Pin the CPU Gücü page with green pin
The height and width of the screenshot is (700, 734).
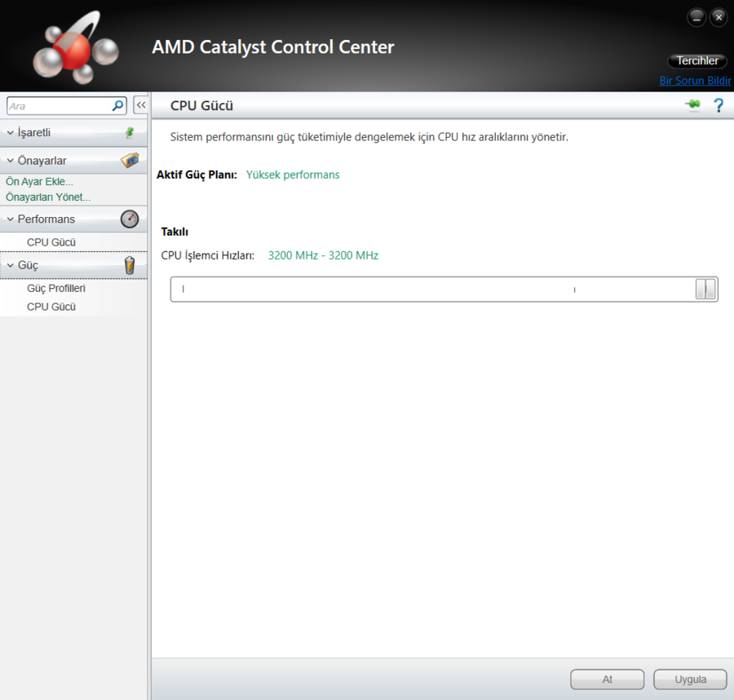[692, 104]
